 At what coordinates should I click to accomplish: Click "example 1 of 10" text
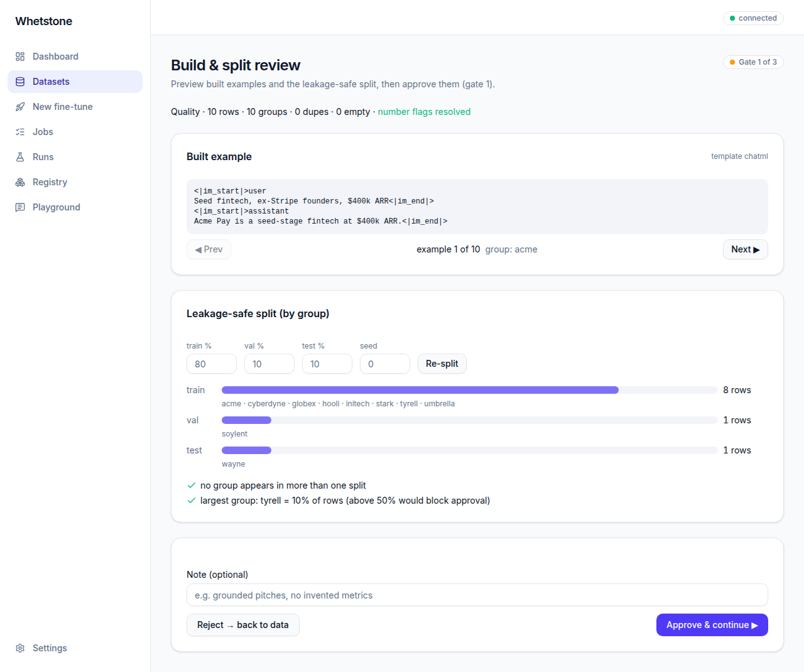(448, 249)
